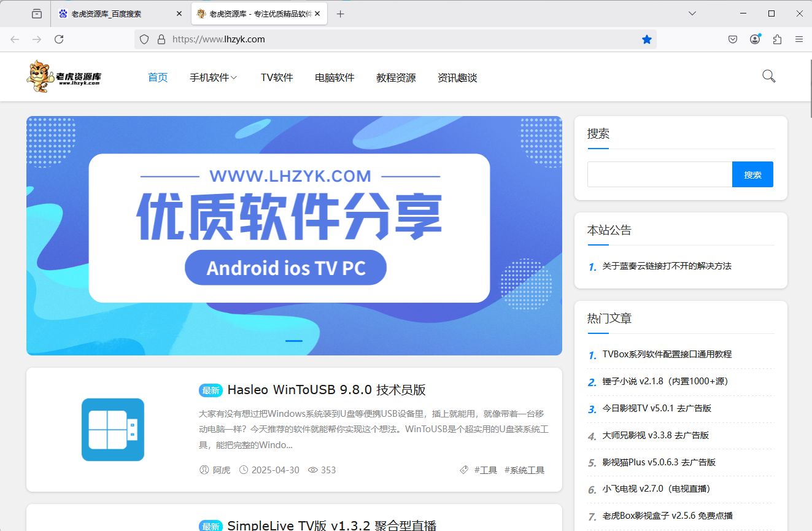Open the Pocket save icon

(x=733, y=39)
